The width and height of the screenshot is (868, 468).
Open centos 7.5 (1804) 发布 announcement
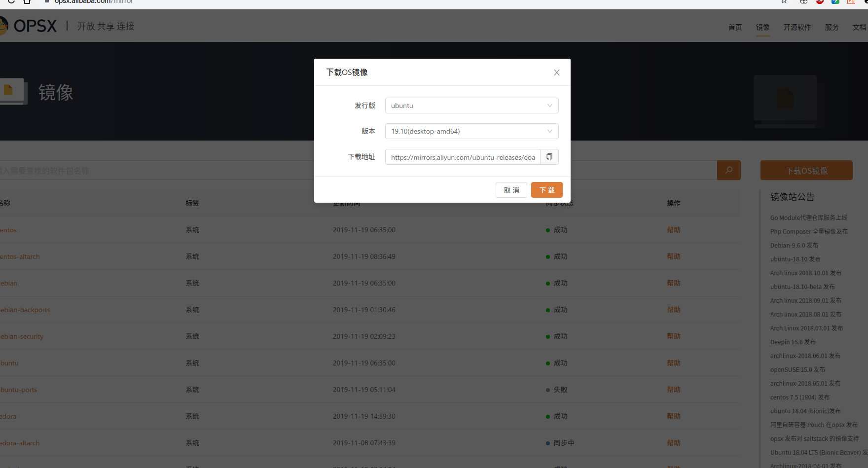click(800, 397)
